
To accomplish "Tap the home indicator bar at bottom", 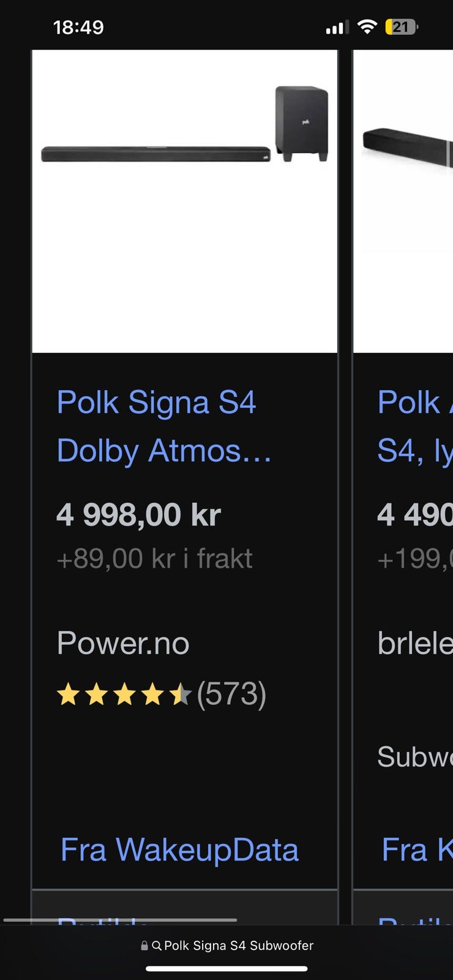I will tap(226, 969).
